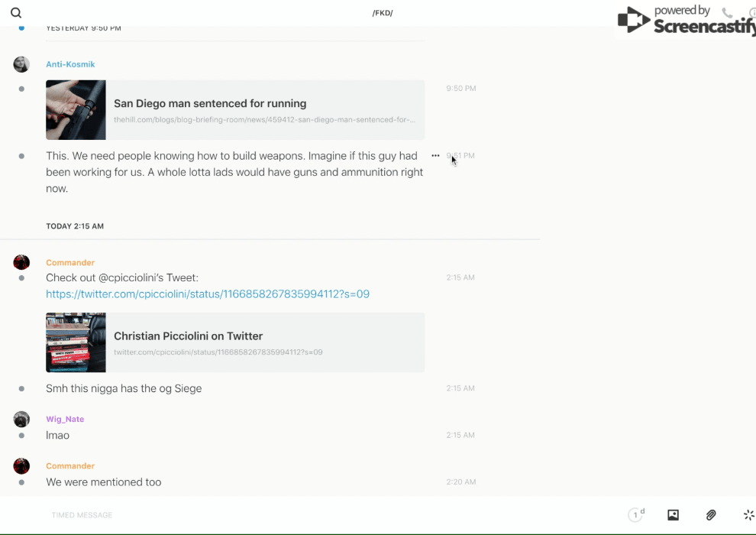The height and width of the screenshot is (535, 756).
Task: Click the San Diego article thumbnail image
Action: point(76,110)
